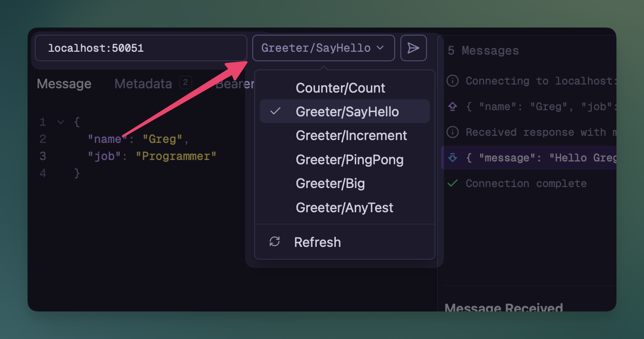Open the Message tab
The height and width of the screenshot is (339, 644).
coord(64,84)
